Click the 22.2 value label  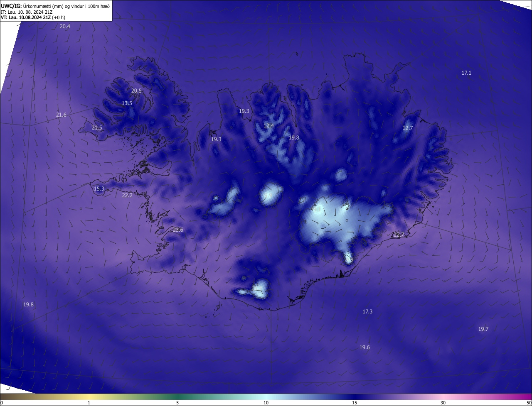(127, 195)
